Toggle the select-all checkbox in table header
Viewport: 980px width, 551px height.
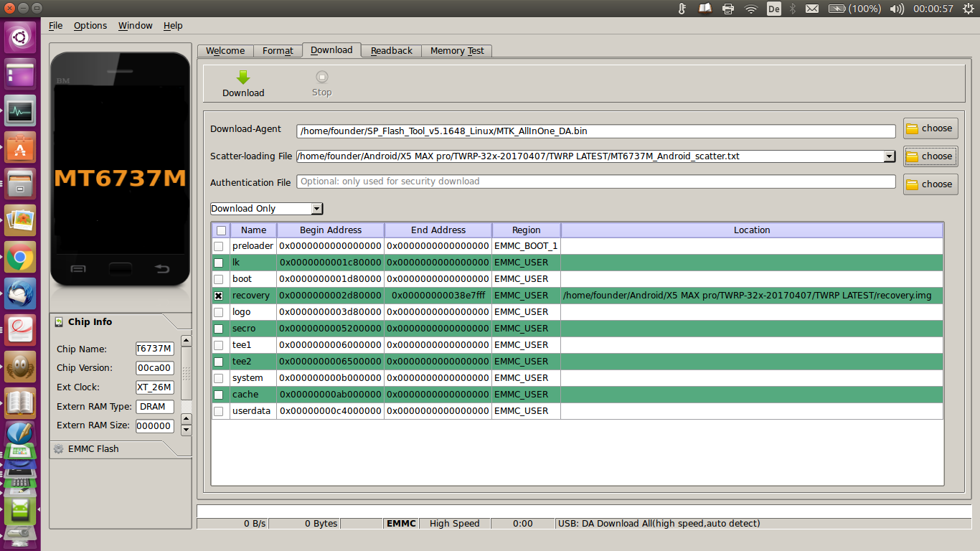(x=221, y=230)
